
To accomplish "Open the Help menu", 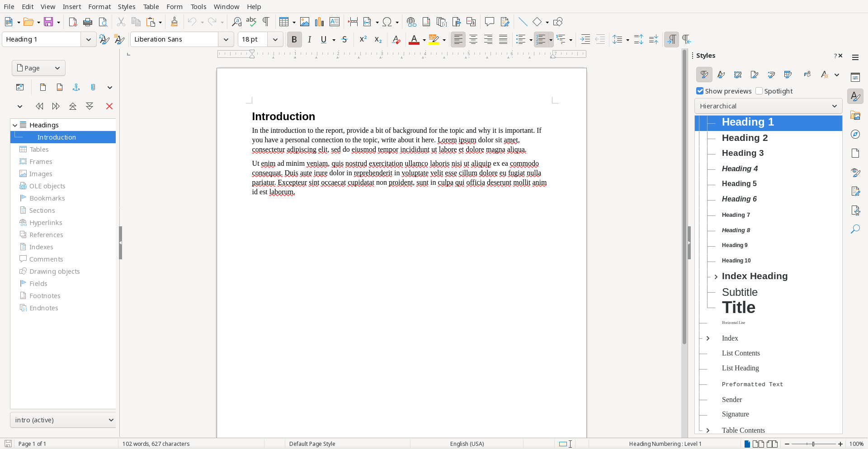I will coord(254,7).
